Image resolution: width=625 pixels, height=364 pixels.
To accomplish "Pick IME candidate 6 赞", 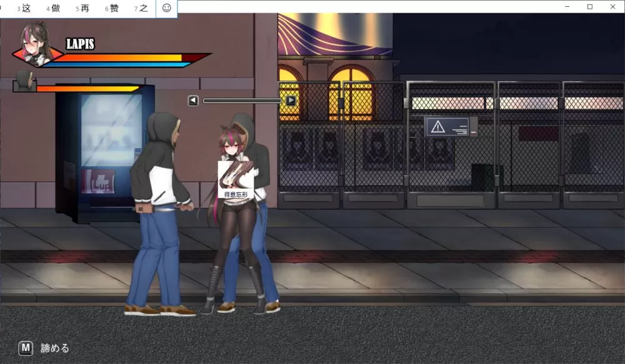I will [x=111, y=9].
